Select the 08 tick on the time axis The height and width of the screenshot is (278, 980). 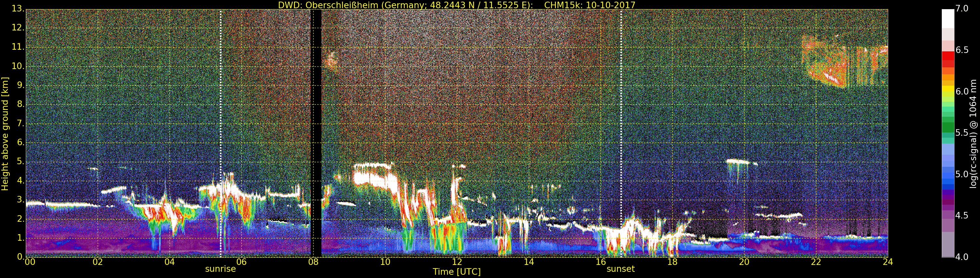coord(313,262)
